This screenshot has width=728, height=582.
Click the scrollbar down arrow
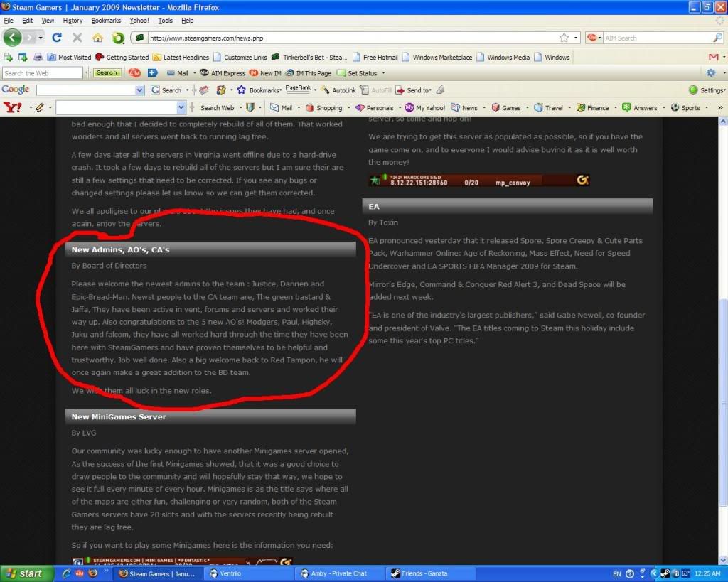click(723, 560)
